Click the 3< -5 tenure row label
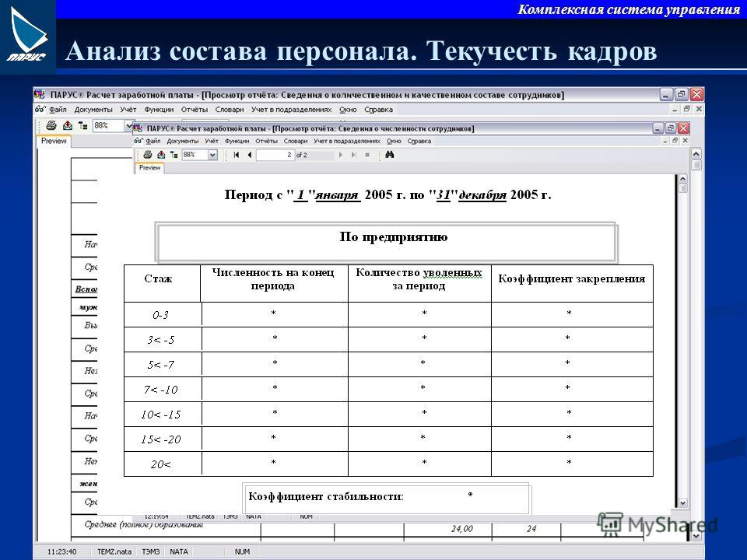 tap(161, 340)
